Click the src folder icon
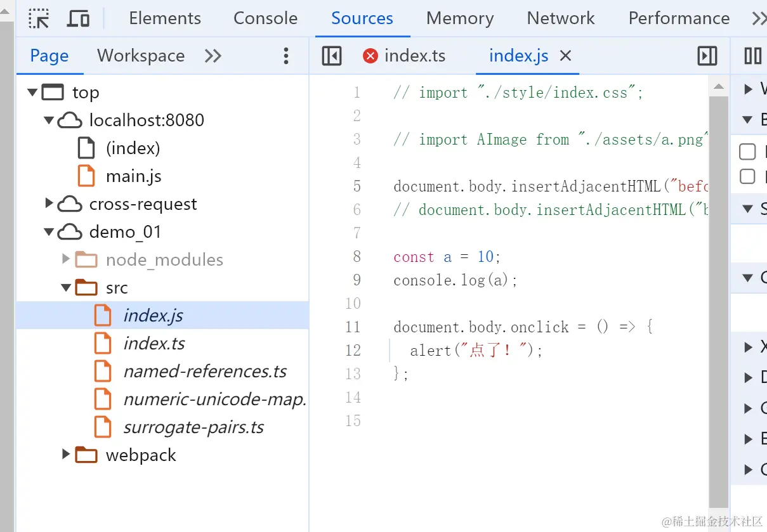767x532 pixels. pos(86,287)
